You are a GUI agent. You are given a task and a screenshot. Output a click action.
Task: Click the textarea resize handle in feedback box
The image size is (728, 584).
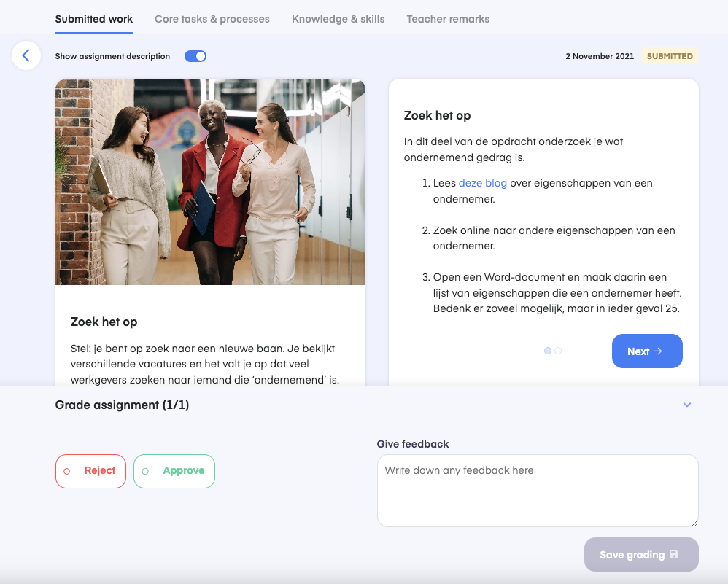[x=694, y=521]
